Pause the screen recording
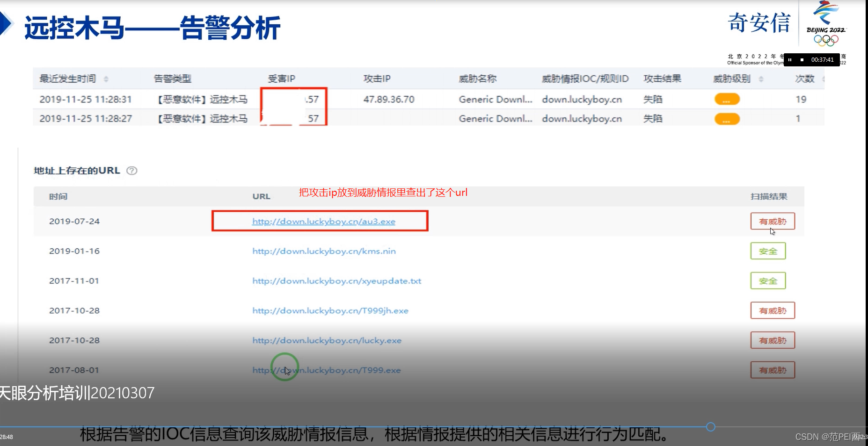868x446 pixels. (x=790, y=60)
